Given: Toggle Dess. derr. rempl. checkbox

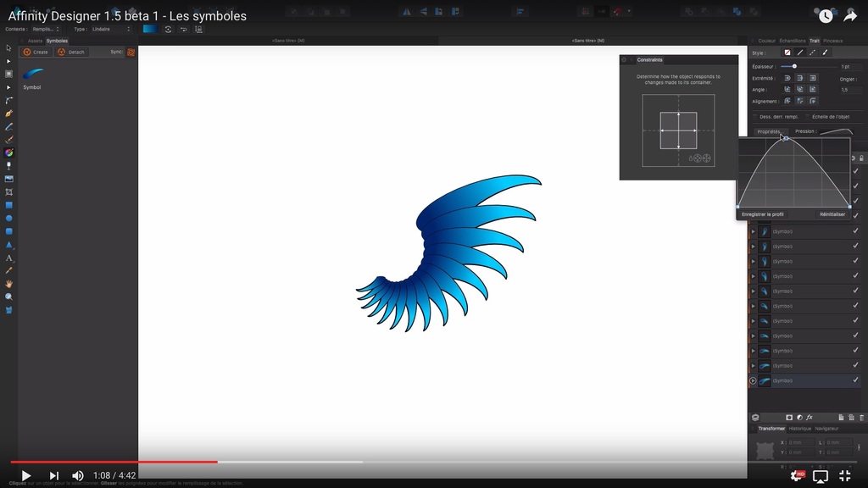Looking at the screenshot, I should click(754, 117).
